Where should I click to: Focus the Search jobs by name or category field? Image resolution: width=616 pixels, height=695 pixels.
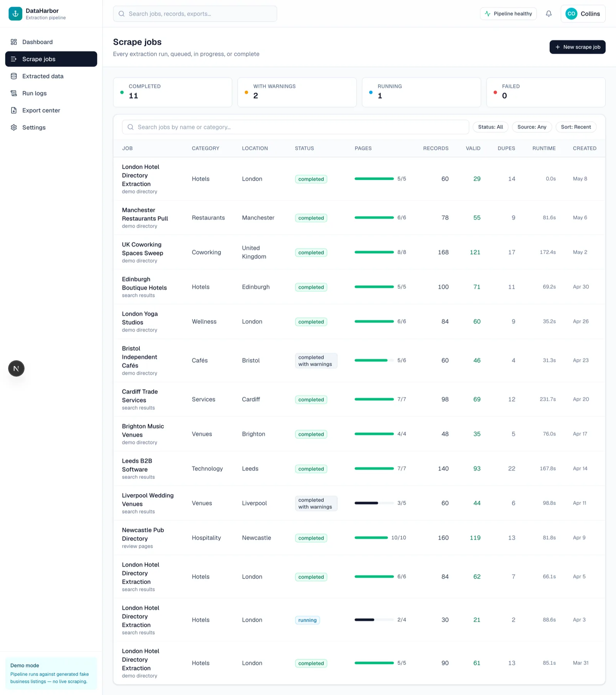click(x=295, y=127)
